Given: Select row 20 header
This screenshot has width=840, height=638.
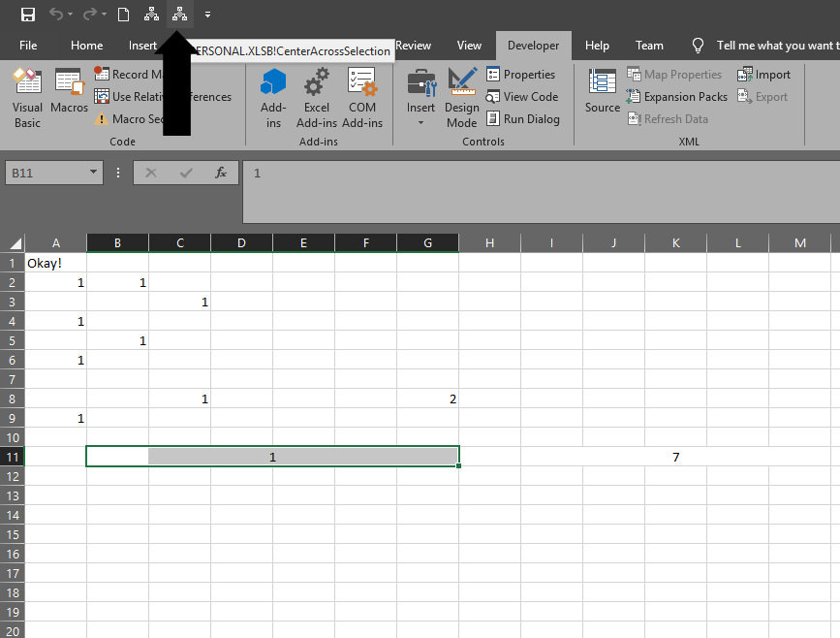Looking at the screenshot, I should pyautogui.click(x=13, y=631).
